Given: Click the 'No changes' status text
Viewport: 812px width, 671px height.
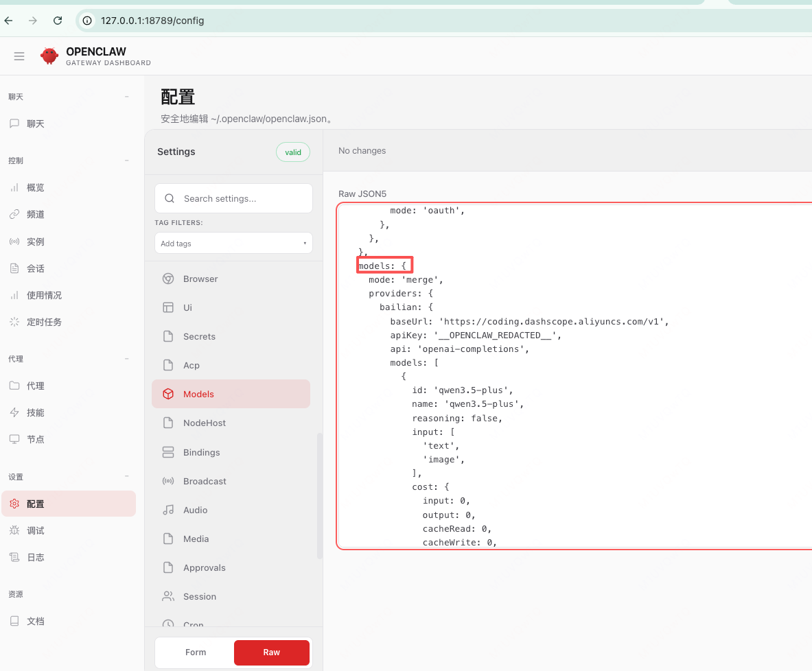Looking at the screenshot, I should tap(362, 151).
